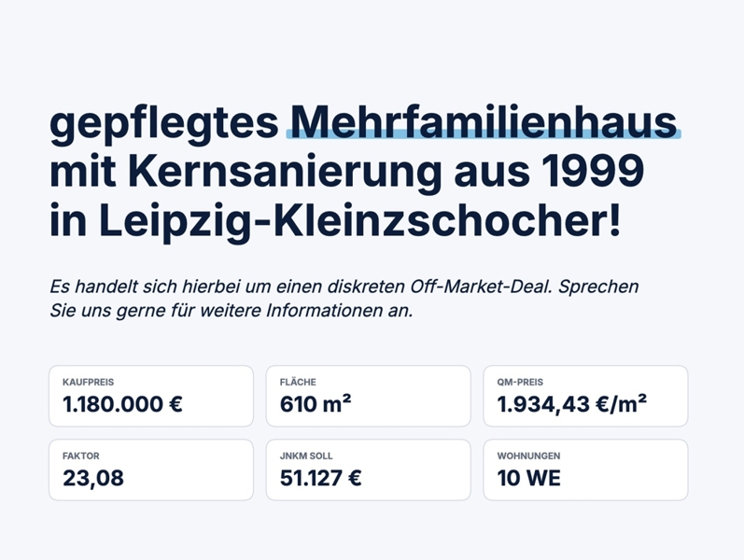Click the 610 m² area value

point(316,404)
